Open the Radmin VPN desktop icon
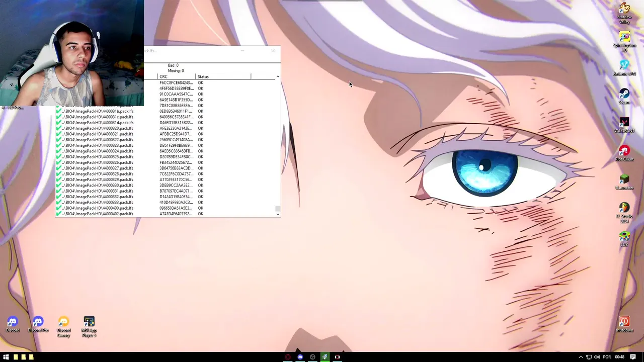The width and height of the screenshot is (644, 362). (x=624, y=68)
